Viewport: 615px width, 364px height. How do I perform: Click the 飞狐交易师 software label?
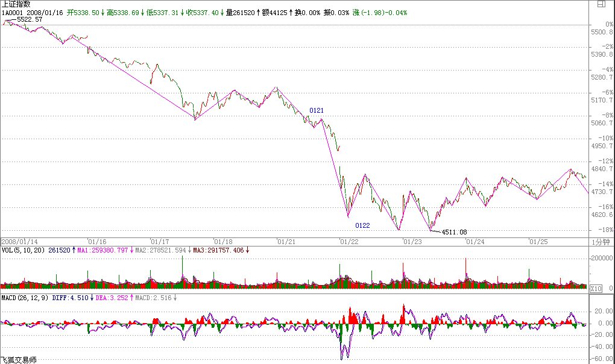[x=19, y=360]
